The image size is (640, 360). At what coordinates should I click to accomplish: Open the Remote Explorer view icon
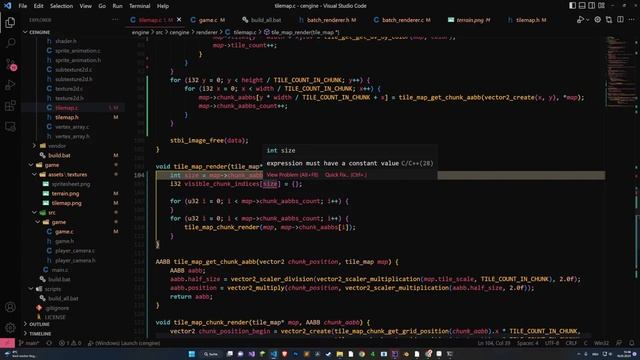tap(10, 127)
